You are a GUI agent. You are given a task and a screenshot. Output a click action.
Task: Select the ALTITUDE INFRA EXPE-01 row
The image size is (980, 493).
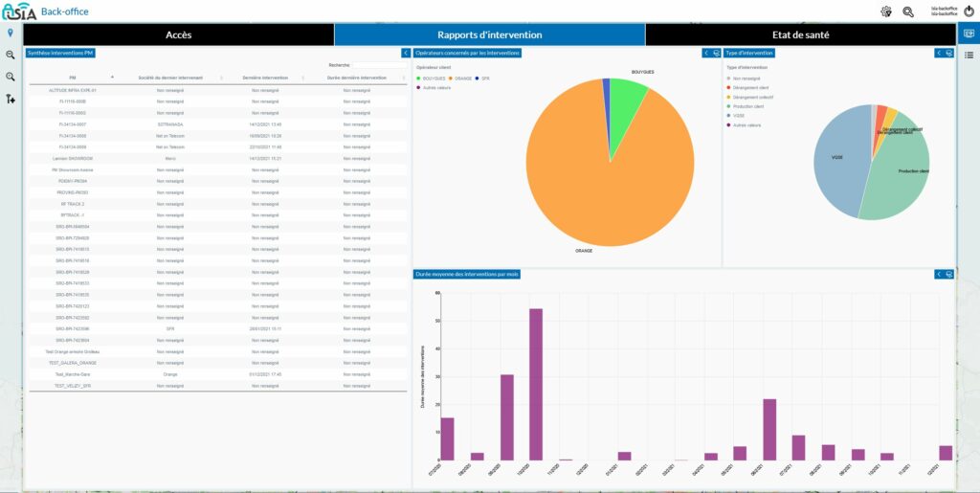[218, 91]
